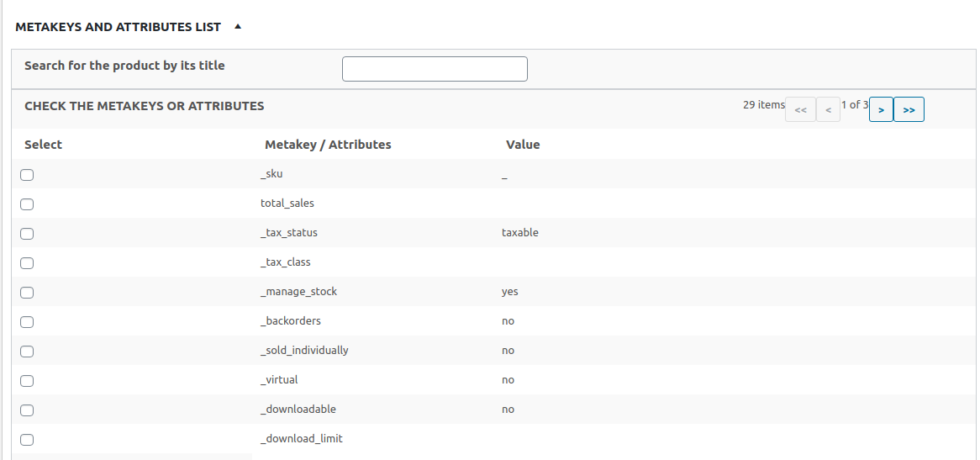Click the Metakeys and Attributes List heading
Viewport: 980px width, 460px height.
pos(119,27)
